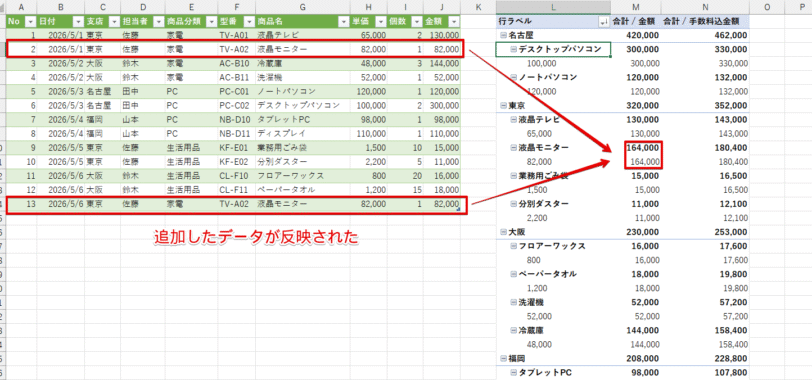
Task: Open the 商品分類 filter dropdown
Action: pyautogui.click(x=211, y=22)
